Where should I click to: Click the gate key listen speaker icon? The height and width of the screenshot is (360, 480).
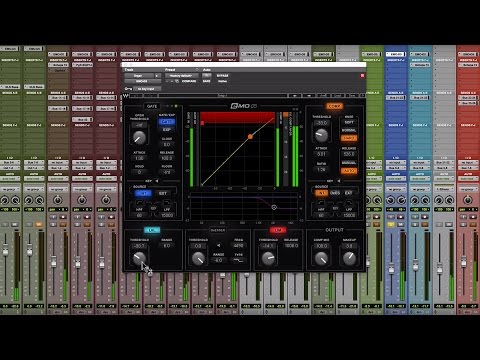[157, 181]
